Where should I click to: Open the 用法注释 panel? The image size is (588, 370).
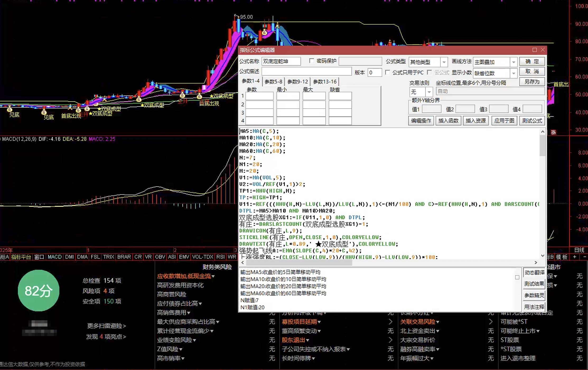tap(534, 307)
